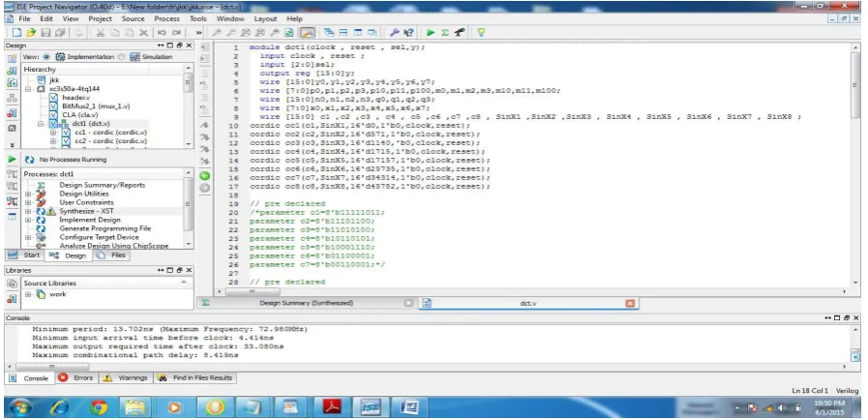Select the Generate Programming File process
The image size is (868, 420).
coord(105,228)
